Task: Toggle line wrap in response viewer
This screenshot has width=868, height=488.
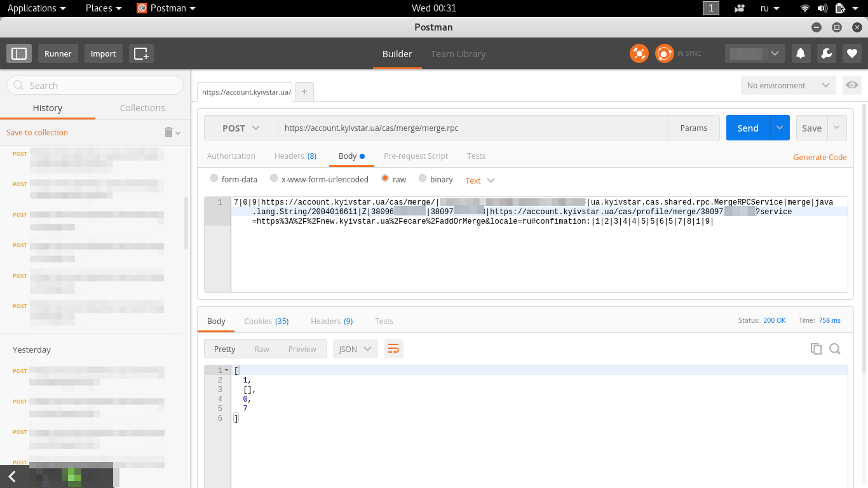Action: click(393, 349)
